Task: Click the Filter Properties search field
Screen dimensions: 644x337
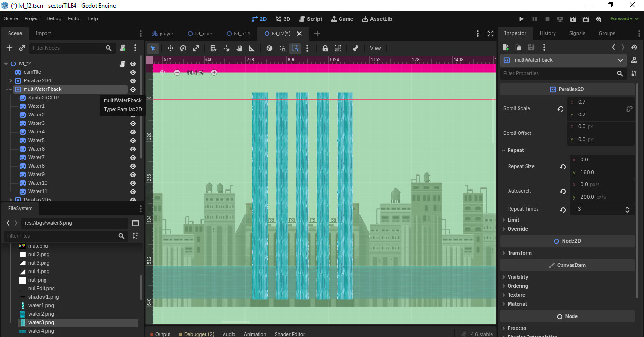Action: (559, 73)
